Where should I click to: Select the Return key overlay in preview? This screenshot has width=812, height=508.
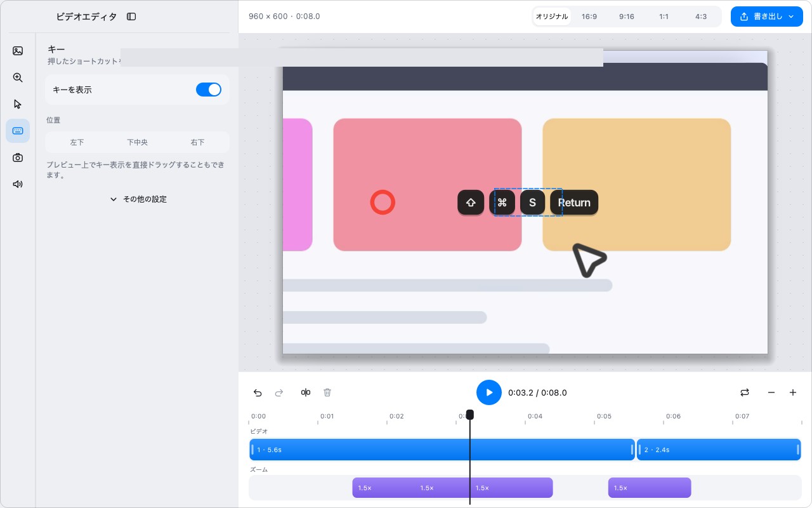[x=574, y=203]
